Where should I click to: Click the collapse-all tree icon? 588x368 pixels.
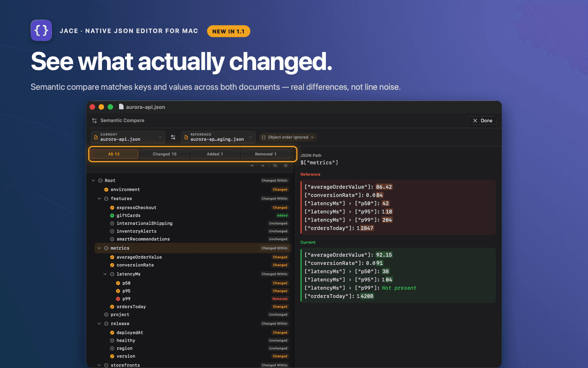pos(275,166)
